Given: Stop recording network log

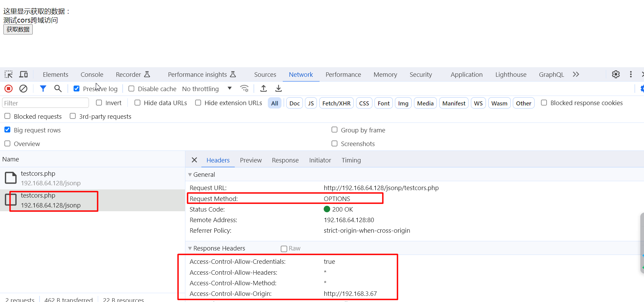Looking at the screenshot, I should click(9, 89).
